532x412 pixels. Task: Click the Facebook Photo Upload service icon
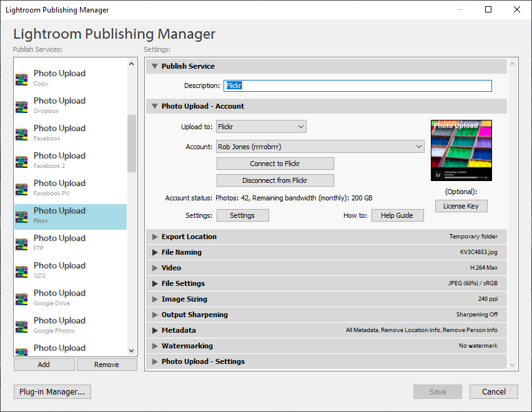pos(22,133)
